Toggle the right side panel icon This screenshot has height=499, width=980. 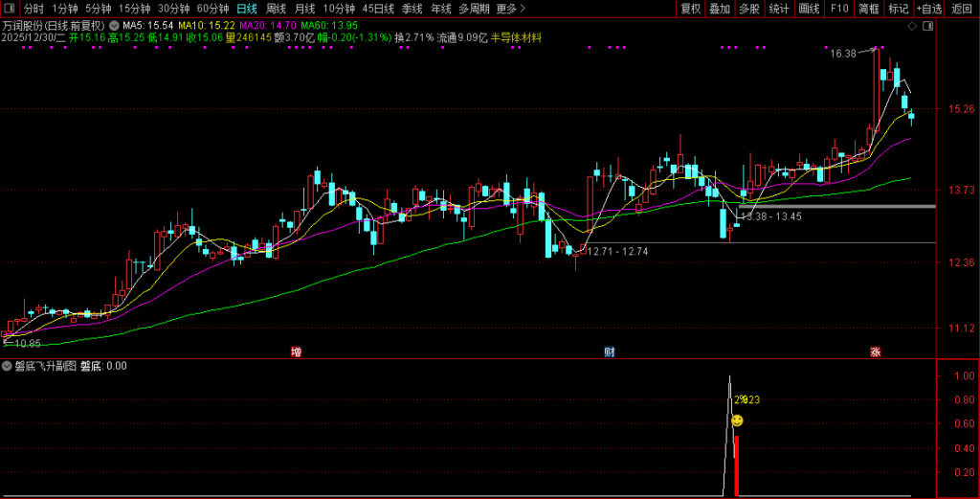[929, 25]
